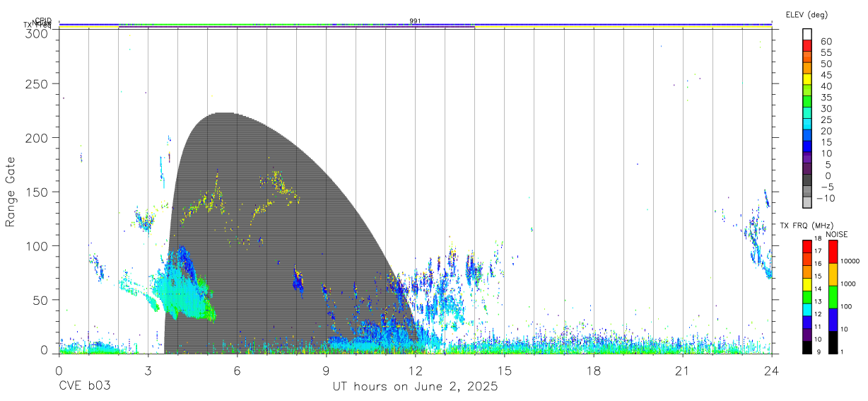This screenshot has width=868, height=401.
Task: Click the 'CVE b03' radar beam label
Action: click(x=84, y=387)
